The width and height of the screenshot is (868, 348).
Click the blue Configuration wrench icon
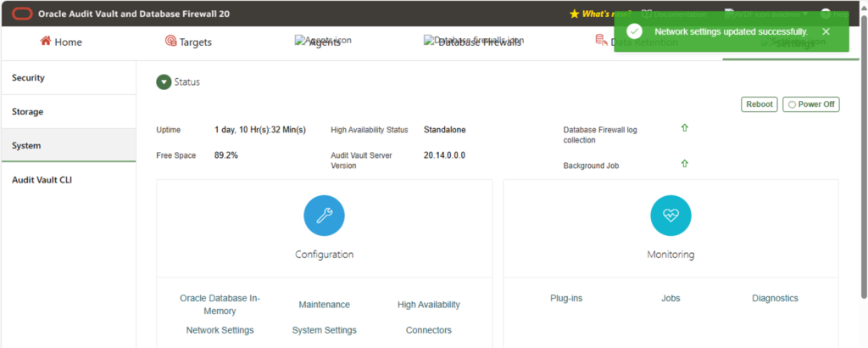tap(325, 216)
